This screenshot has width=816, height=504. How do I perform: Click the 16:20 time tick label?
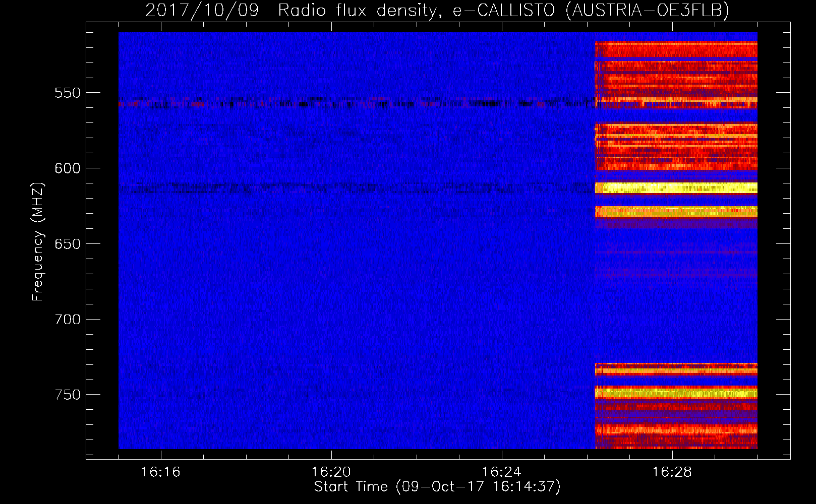331,472
